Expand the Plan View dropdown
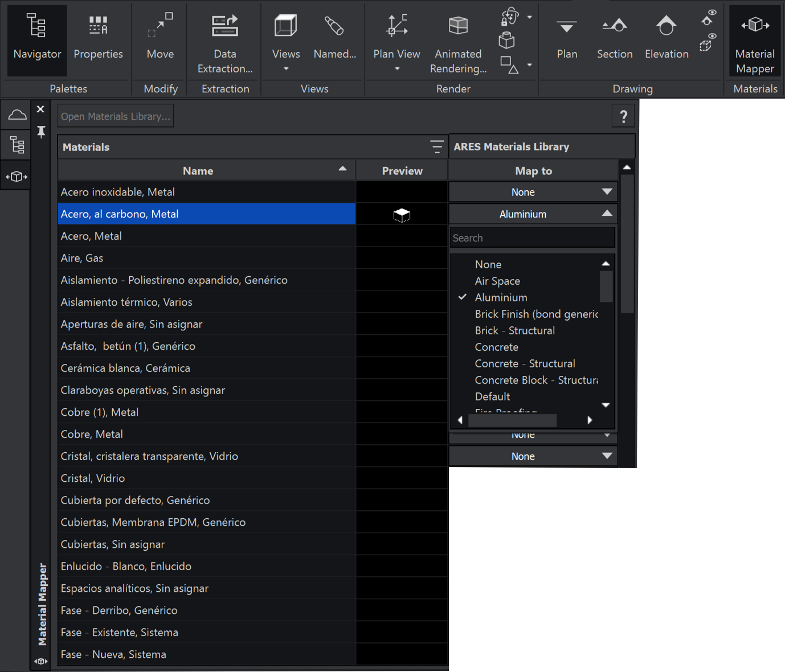 397,69
